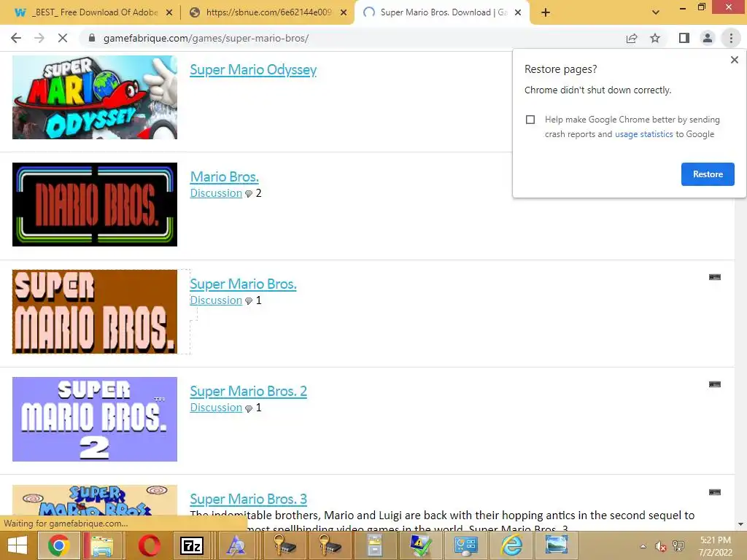Share this page icon
747x560 pixels.
point(632,38)
